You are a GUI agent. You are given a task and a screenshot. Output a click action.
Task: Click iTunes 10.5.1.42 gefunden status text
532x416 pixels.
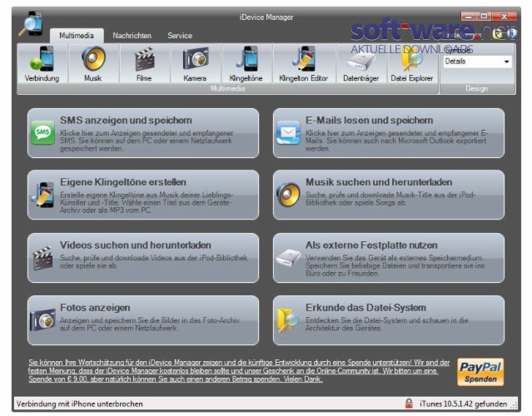tap(463, 404)
